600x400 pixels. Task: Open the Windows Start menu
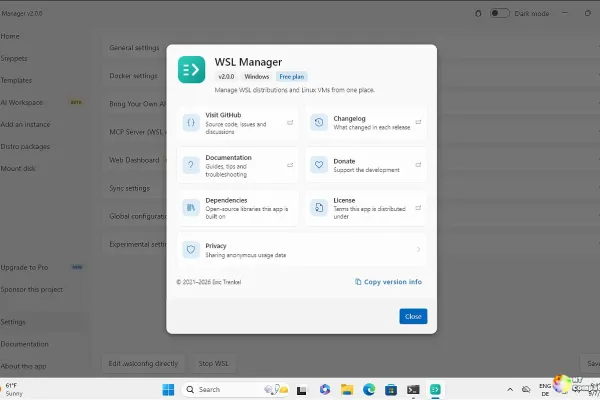click(x=168, y=390)
